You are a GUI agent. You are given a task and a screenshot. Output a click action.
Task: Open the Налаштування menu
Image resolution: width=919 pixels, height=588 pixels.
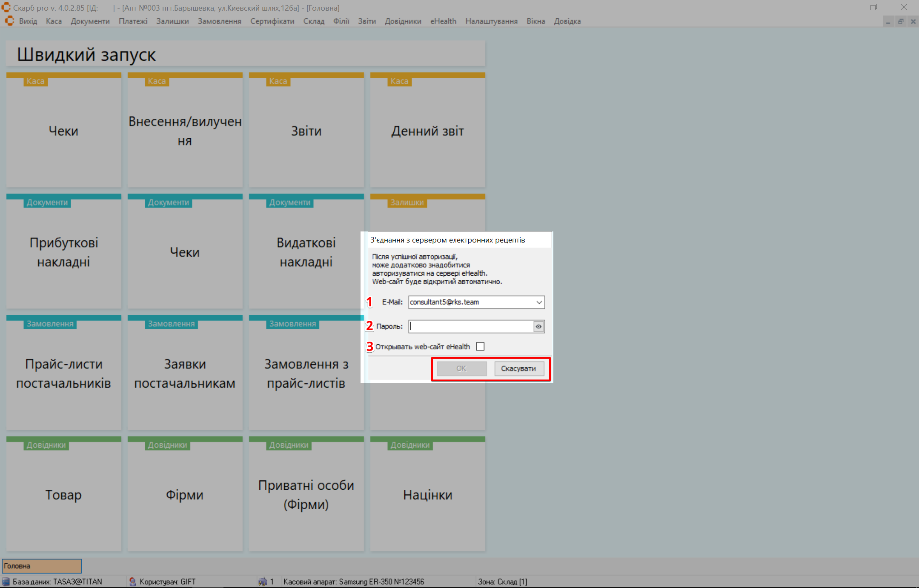(x=491, y=21)
